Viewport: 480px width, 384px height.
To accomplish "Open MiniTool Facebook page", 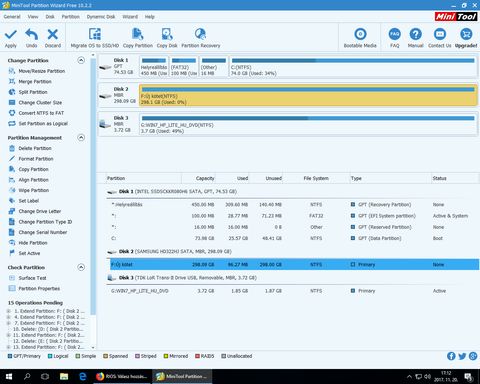I will tap(451, 356).
